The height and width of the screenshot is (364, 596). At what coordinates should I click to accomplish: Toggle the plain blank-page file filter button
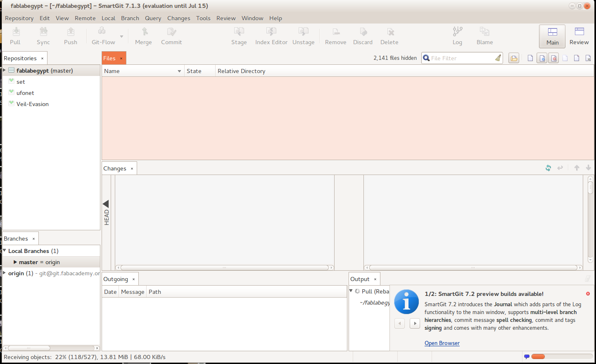(530, 58)
